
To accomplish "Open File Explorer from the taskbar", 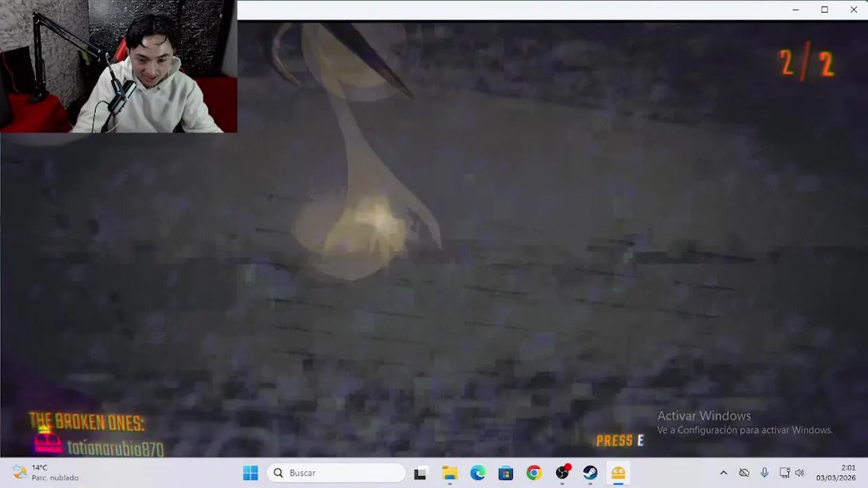I will 450,473.
